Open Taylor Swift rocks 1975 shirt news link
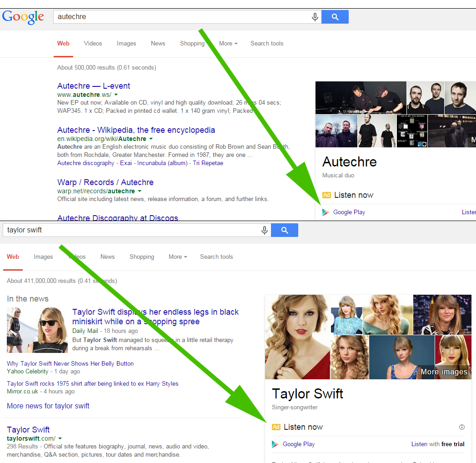476x463 pixels. 93,383
